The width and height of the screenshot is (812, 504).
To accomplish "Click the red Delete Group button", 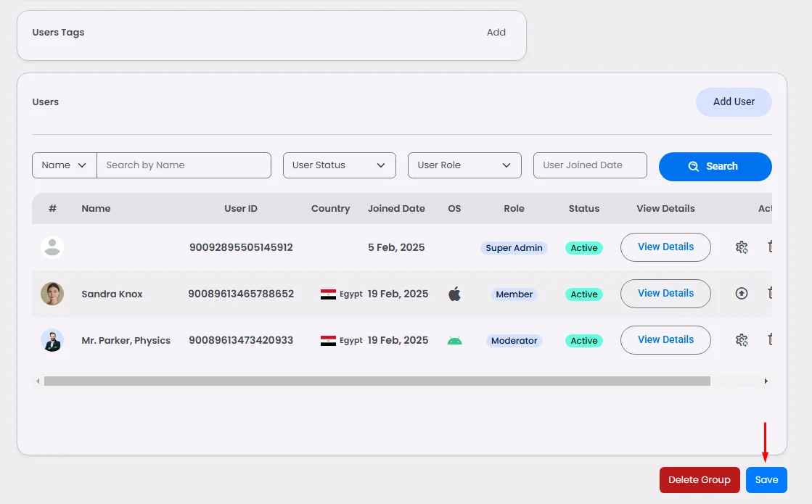I will pos(699,480).
